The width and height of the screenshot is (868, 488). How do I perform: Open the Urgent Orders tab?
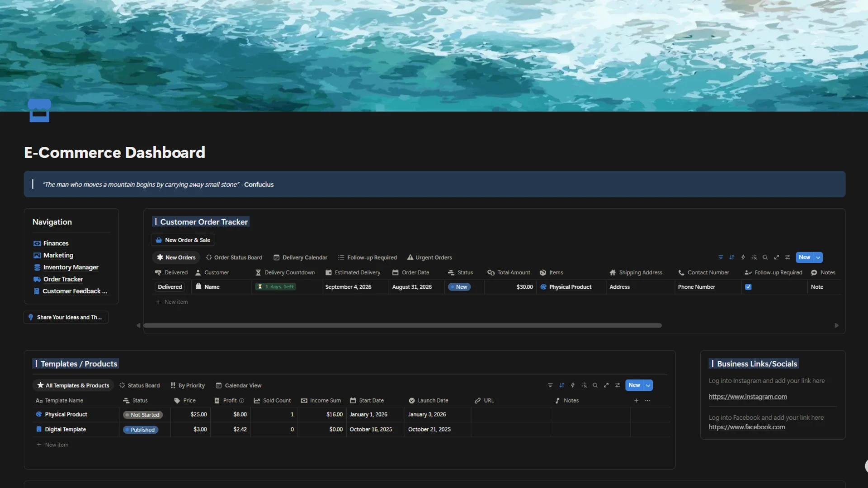point(429,257)
